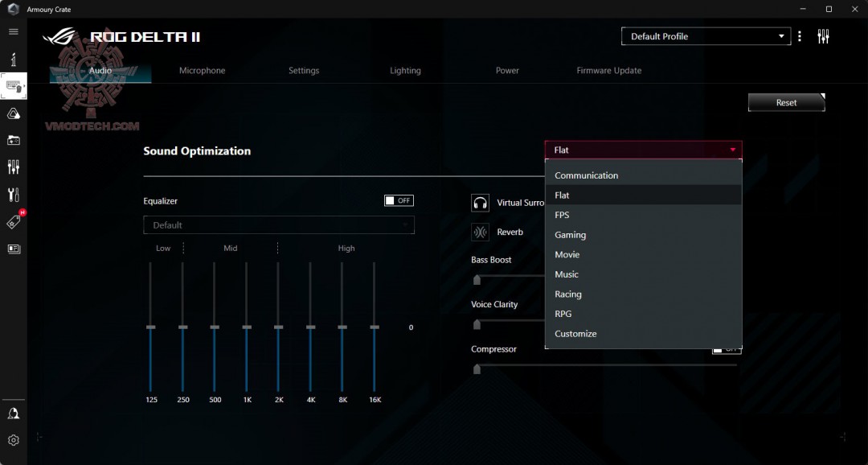Toggle the Equalizer OFF switch

[x=399, y=200]
